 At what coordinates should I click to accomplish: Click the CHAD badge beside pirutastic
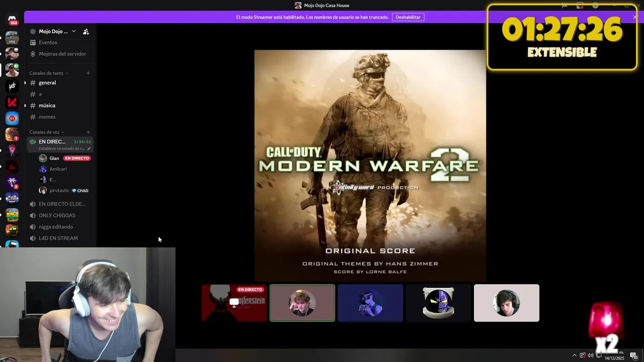(x=80, y=191)
